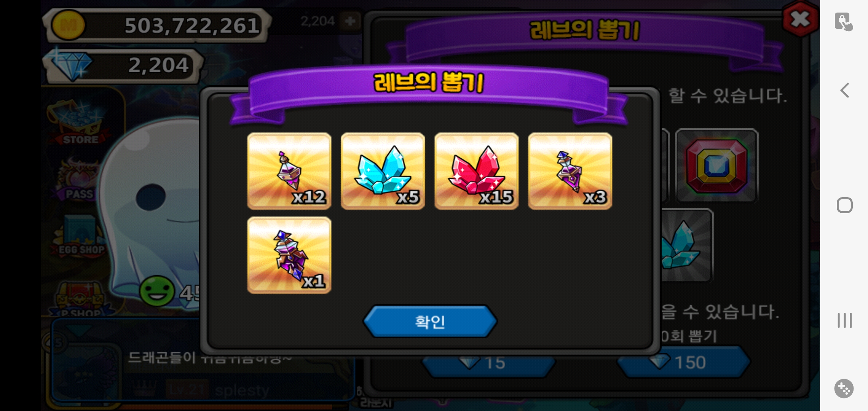The width and height of the screenshot is (868, 411).
Task: Tap the Android home button
Action: (844, 205)
